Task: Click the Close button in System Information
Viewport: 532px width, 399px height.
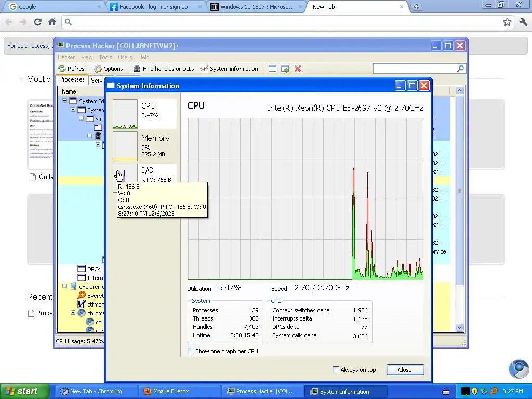Action: (x=405, y=370)
